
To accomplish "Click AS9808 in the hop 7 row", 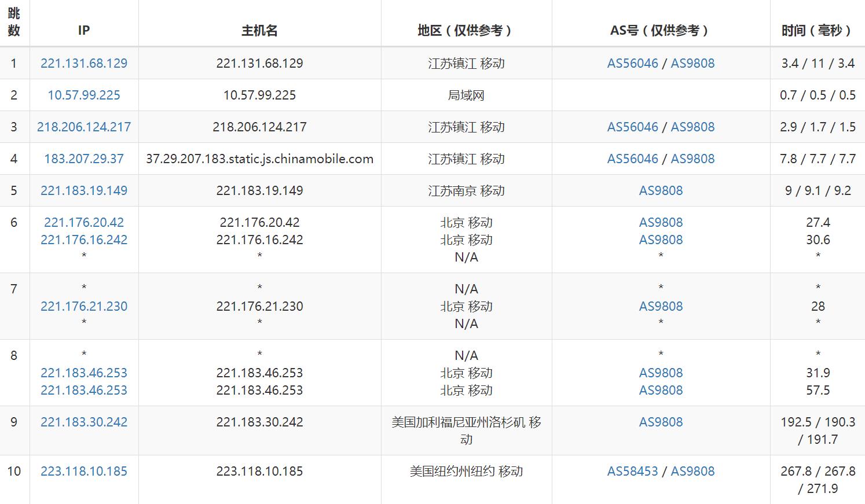I will 661,306.
